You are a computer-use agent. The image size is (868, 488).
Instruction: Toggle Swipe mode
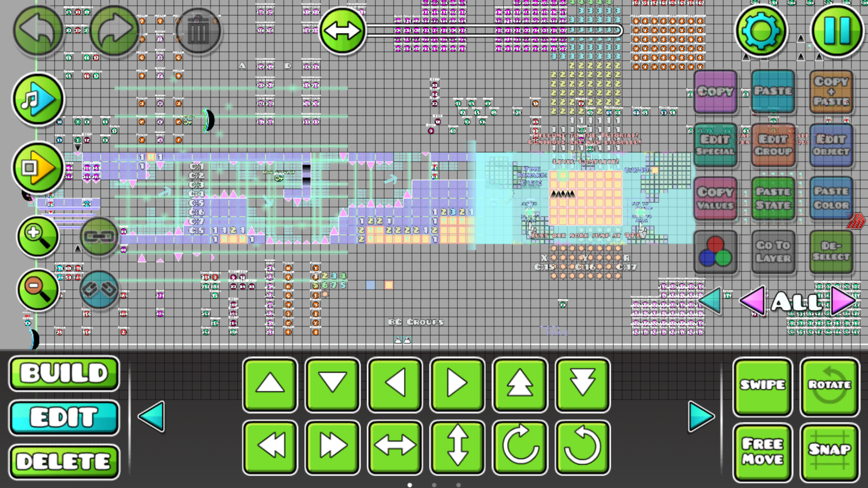coord(762,388)
